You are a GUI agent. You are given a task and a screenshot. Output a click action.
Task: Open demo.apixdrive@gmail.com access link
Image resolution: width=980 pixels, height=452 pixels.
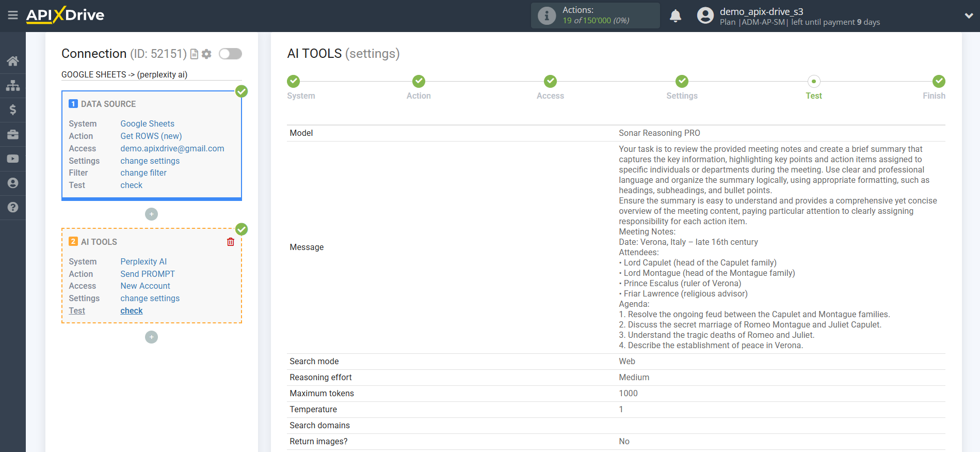click(x=172, y=148)
